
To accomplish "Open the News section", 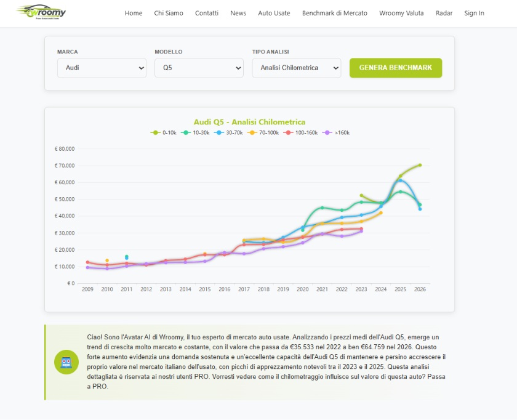I will [238, 13].
